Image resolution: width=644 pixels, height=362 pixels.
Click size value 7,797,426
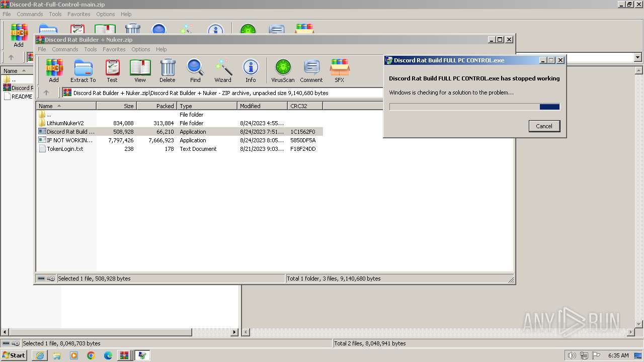click(121, 140)
